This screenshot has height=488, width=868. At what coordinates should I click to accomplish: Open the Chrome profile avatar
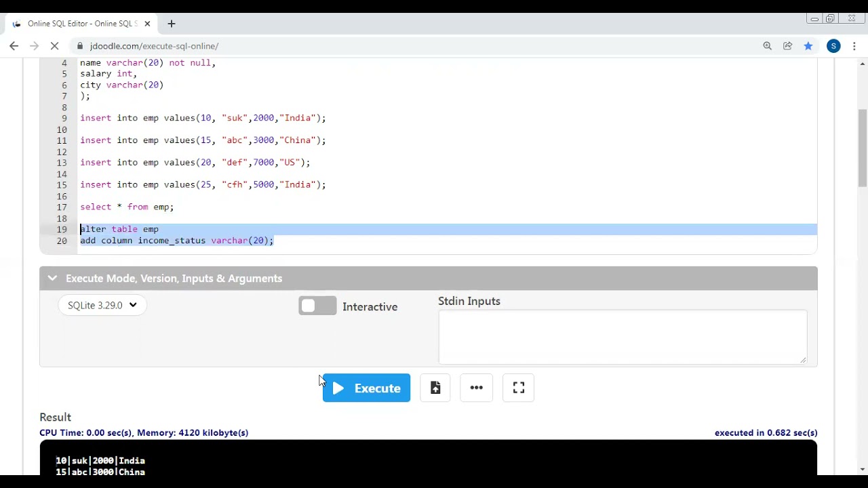[833, 46]
